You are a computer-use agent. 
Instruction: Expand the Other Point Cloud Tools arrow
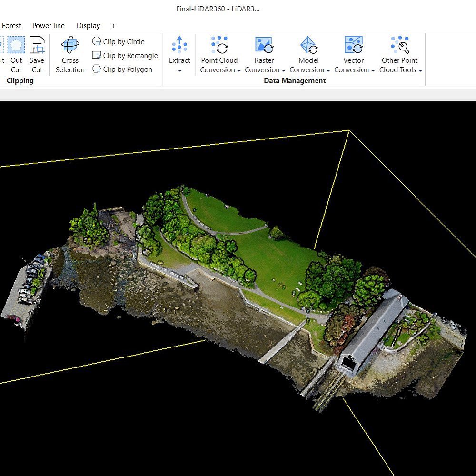click(x=420, y=71)
